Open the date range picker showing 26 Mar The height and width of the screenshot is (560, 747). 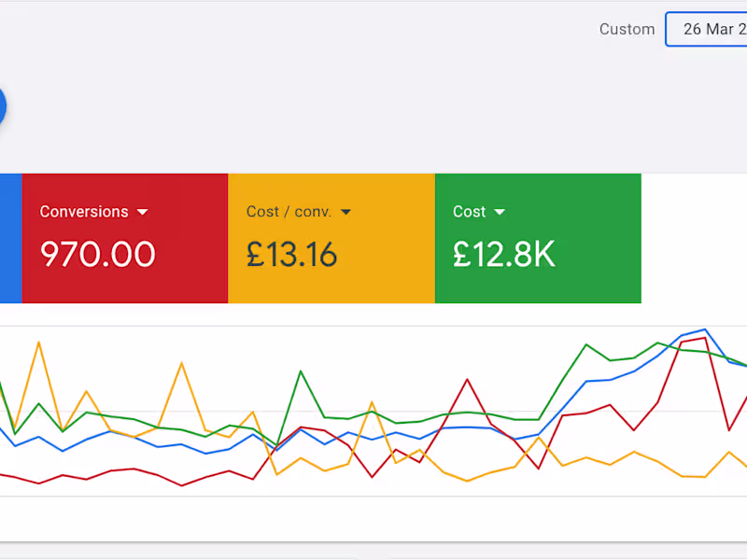pyautogui.click(x=708, y=29)
